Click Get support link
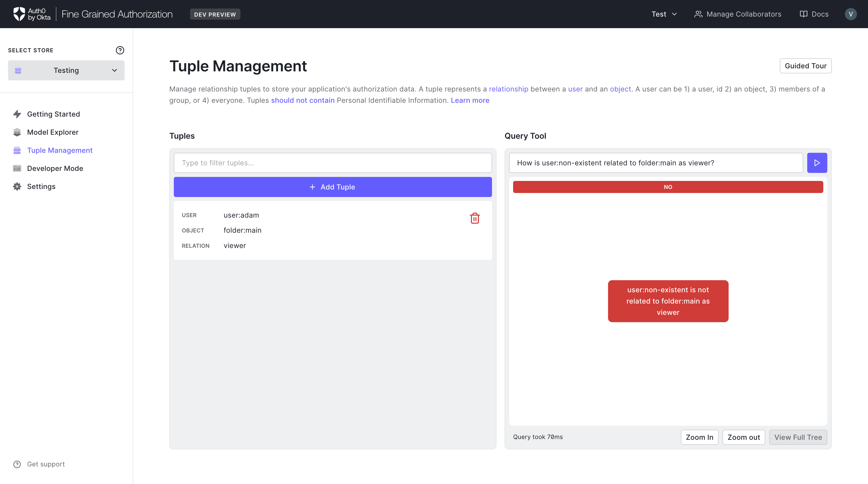 [46, 464]
